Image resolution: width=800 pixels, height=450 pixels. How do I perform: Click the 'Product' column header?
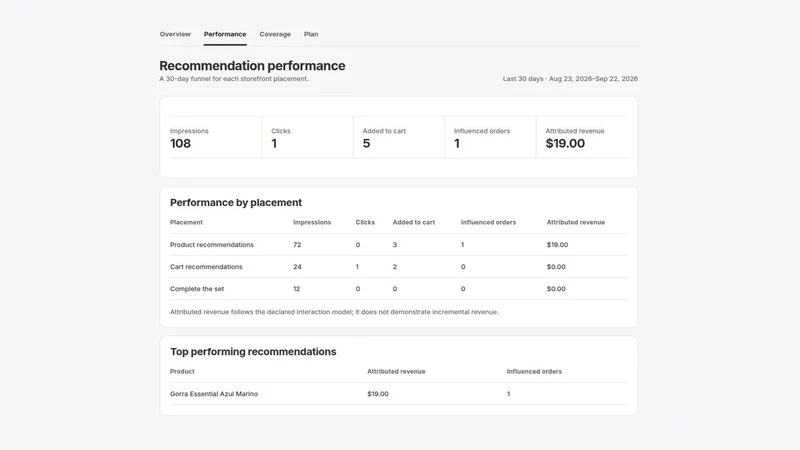[x=182, y=371]
